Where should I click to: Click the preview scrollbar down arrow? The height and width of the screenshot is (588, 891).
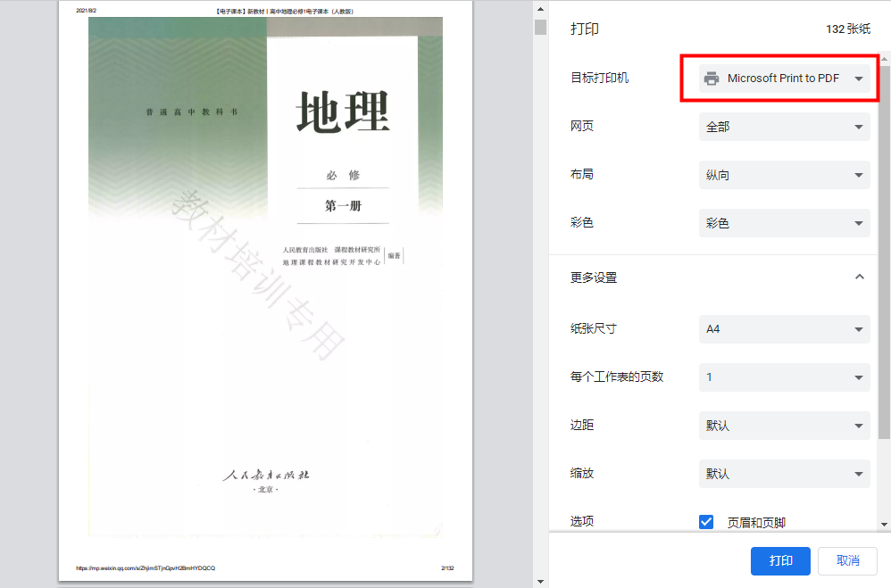(540, 581)
